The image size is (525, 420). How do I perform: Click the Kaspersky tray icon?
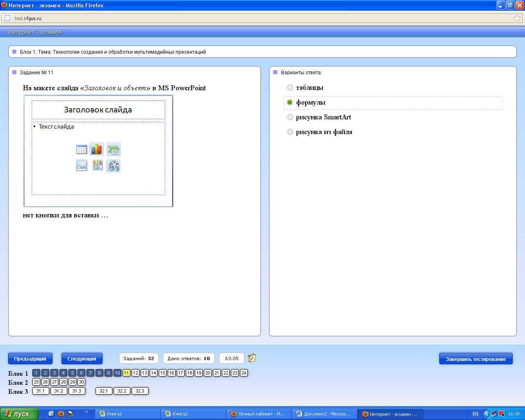501,413
